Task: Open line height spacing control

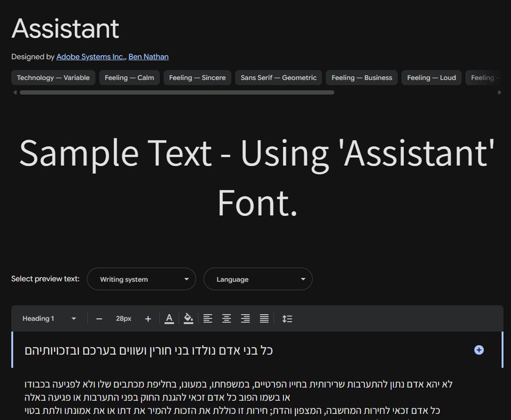Action: click(x=287, y=318)
